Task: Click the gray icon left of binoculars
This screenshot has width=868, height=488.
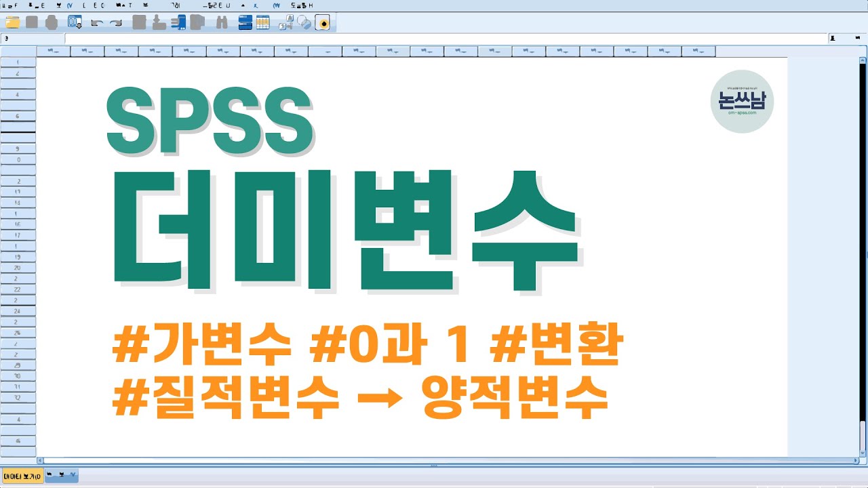Action: (197, 22)
